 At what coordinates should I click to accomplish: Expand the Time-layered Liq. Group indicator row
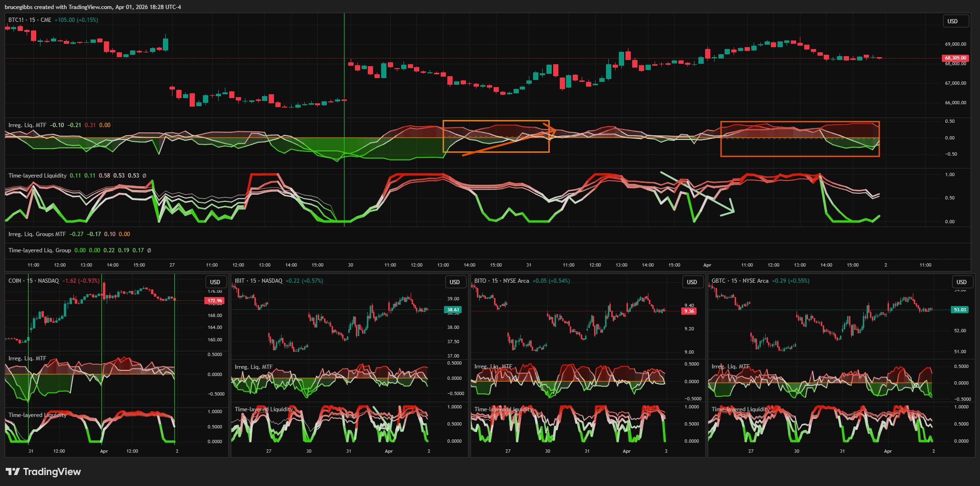point(40,250)
